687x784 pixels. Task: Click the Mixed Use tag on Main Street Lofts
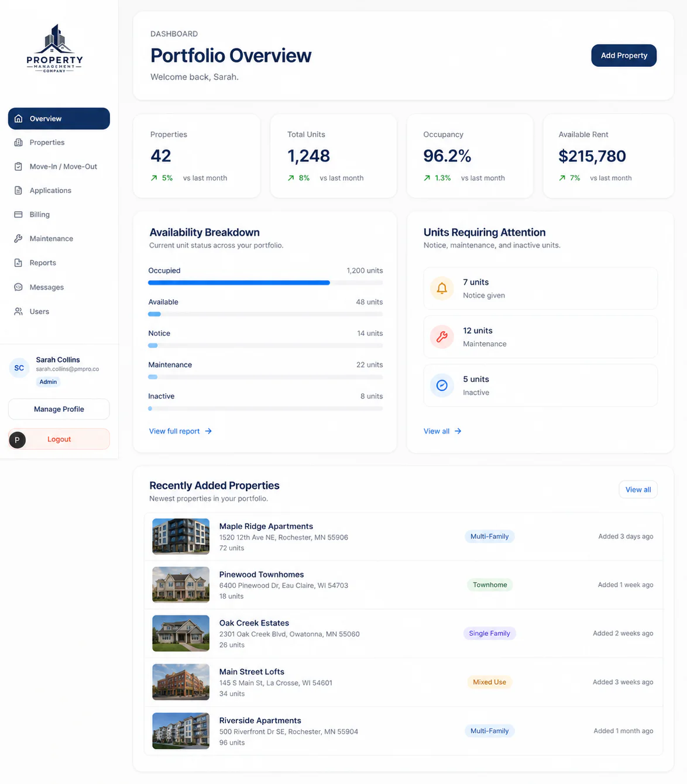[490, 682]
